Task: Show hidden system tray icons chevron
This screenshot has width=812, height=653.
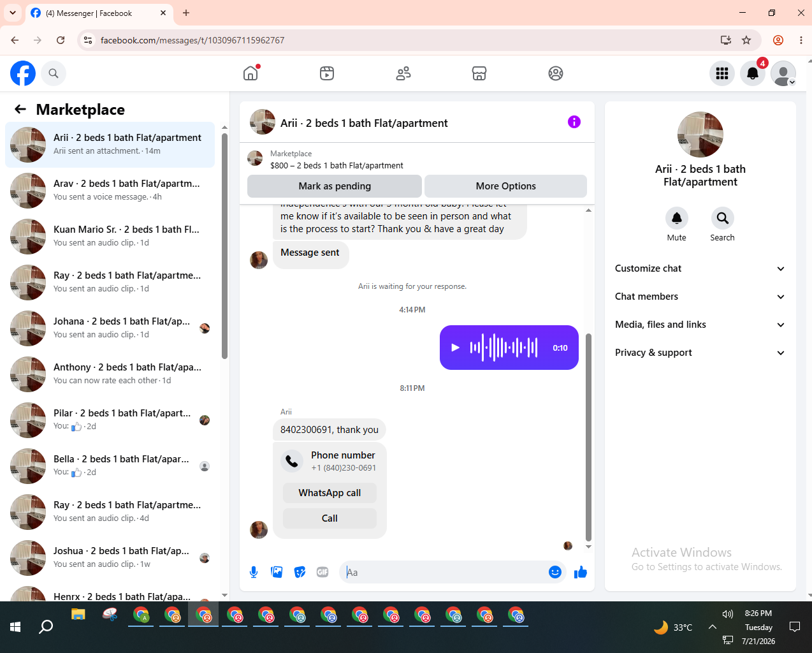Action: coord(713,627)
